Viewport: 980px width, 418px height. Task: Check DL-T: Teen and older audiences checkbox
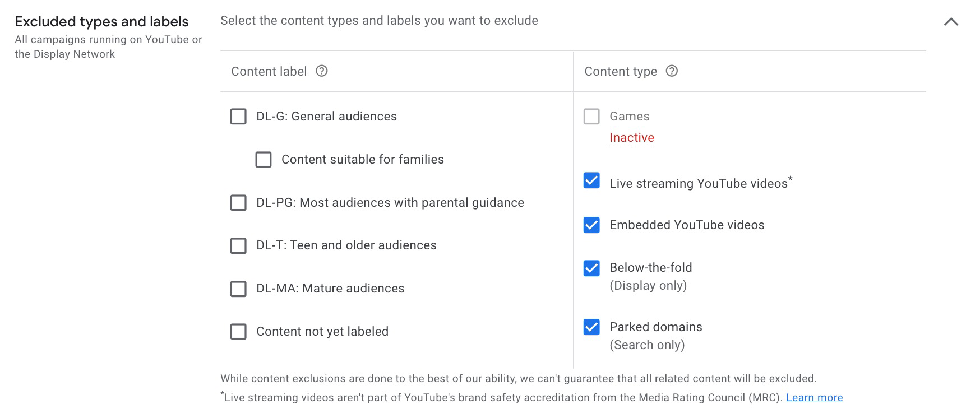point(238,245)
